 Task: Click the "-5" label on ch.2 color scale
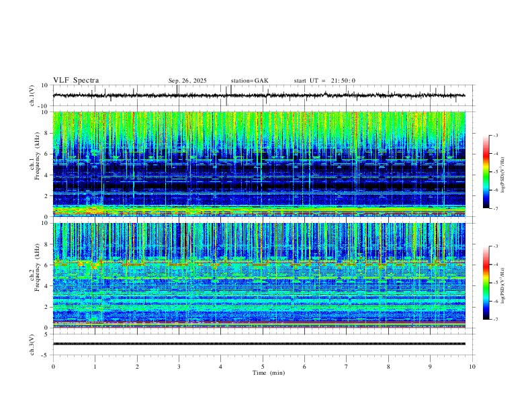coord(495,283)
